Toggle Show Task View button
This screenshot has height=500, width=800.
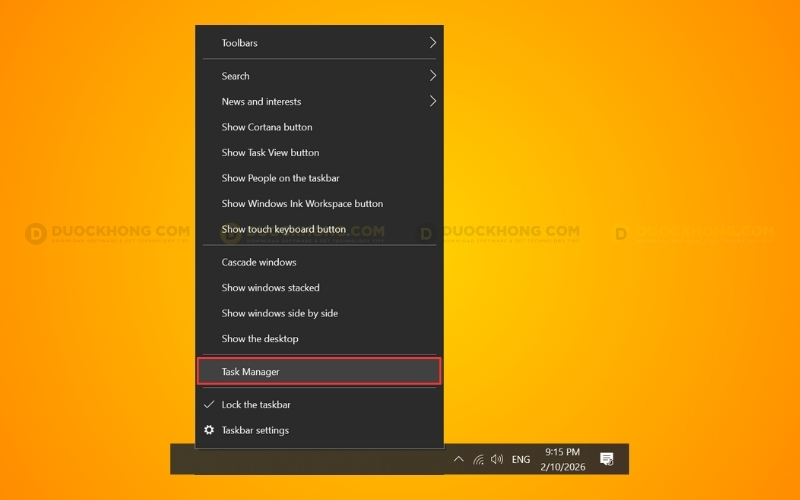pyautogui.click(x=270, y=153)
